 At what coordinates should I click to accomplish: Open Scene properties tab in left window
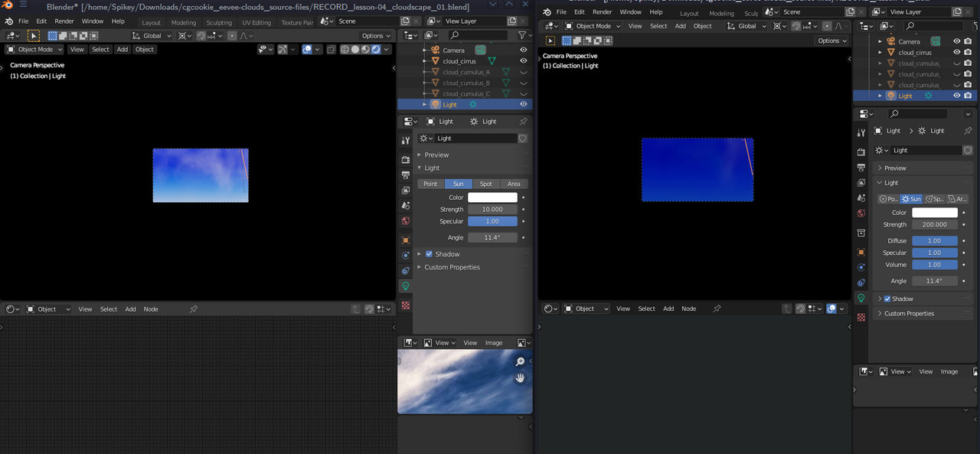[x=406, y=205]
